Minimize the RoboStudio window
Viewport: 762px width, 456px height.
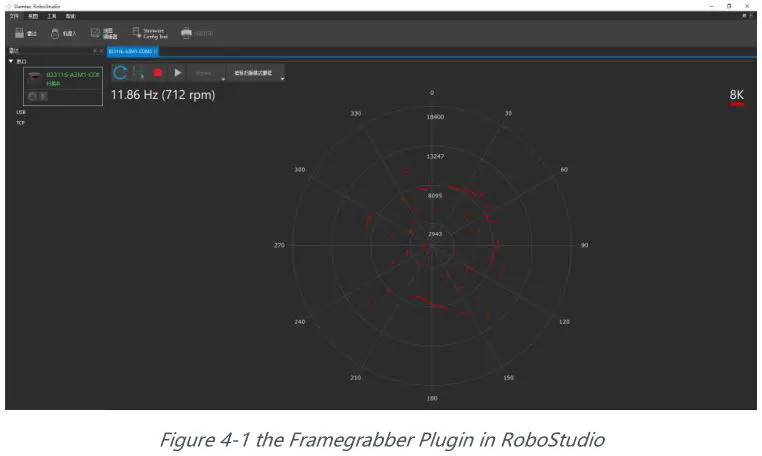711,6
